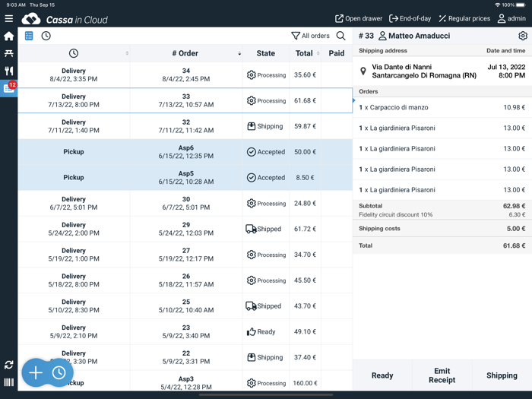This screenshot has width=532, height=399.
Task: Add a new order with plus button
Action: 36,372
